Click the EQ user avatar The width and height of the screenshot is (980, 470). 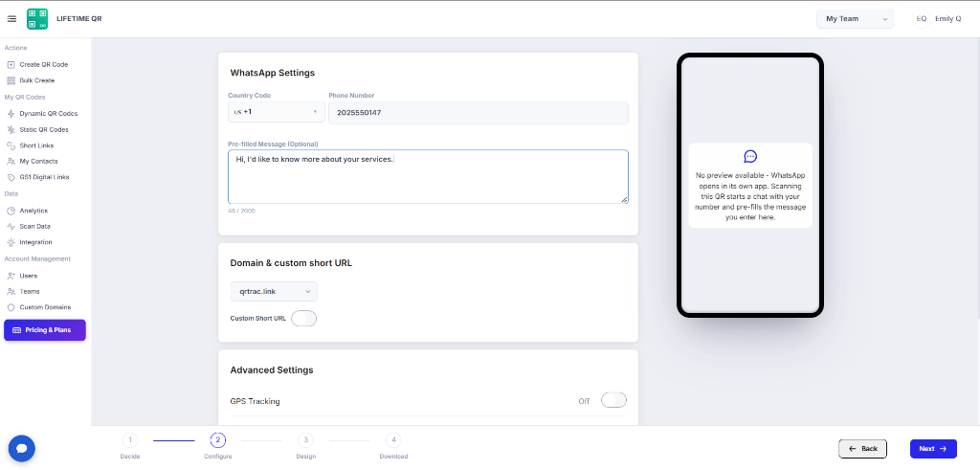[x=922, y=19]
